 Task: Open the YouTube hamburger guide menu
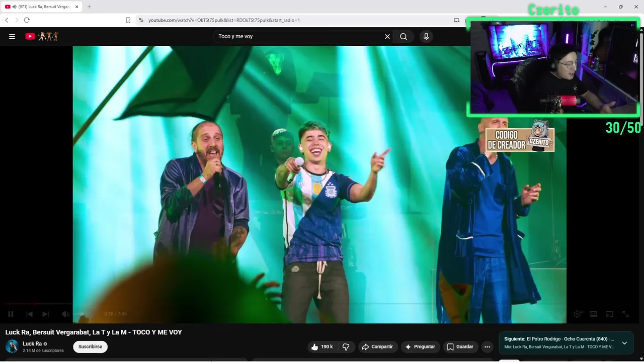(12, 36)
